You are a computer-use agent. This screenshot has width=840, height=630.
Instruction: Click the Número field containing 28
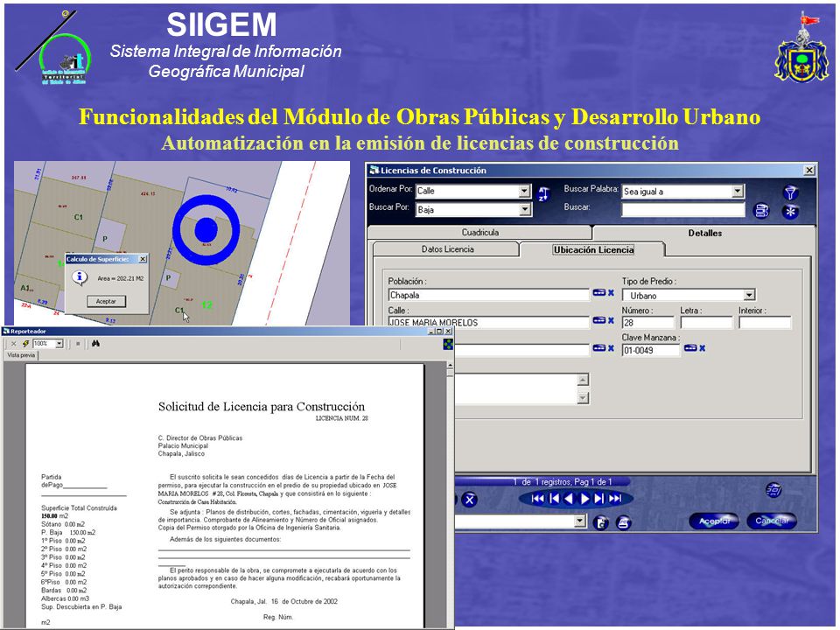(x=647, y=323)
